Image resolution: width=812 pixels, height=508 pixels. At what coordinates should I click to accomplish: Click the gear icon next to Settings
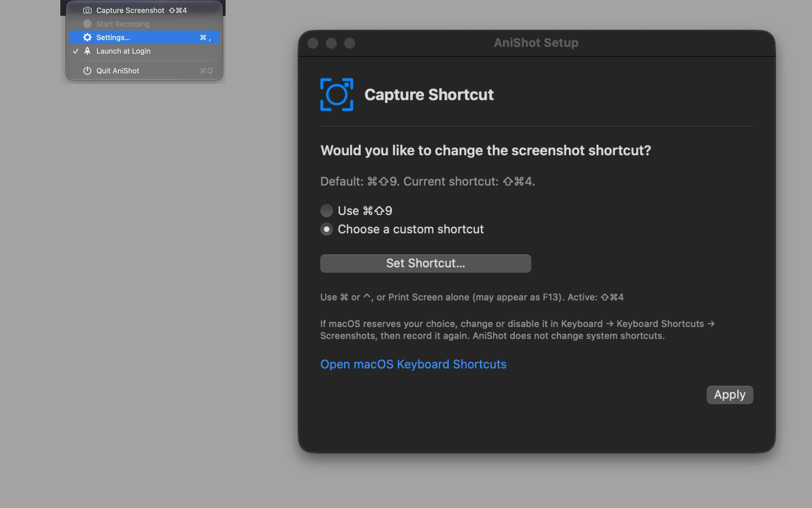pyautogui.click(x=87, y=37)
